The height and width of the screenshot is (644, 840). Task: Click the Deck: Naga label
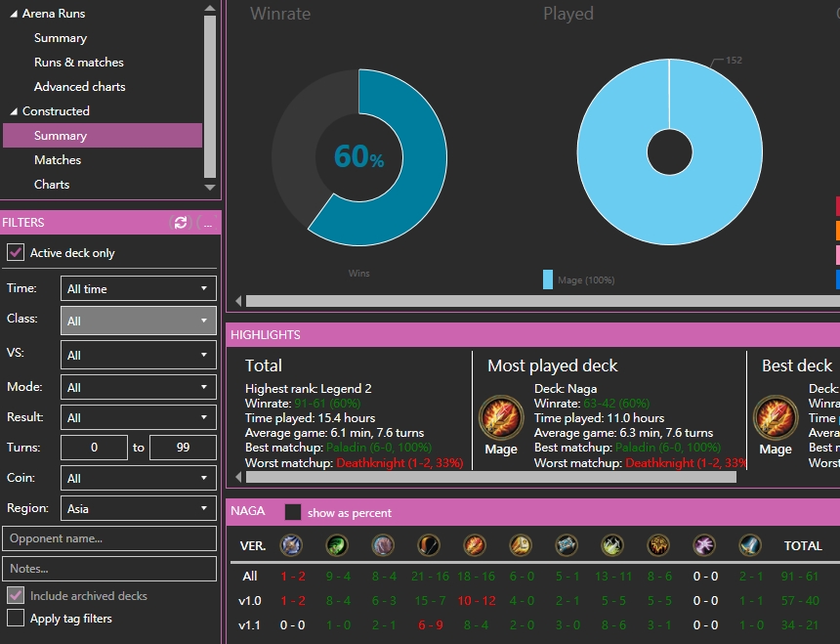click(566, 388)
